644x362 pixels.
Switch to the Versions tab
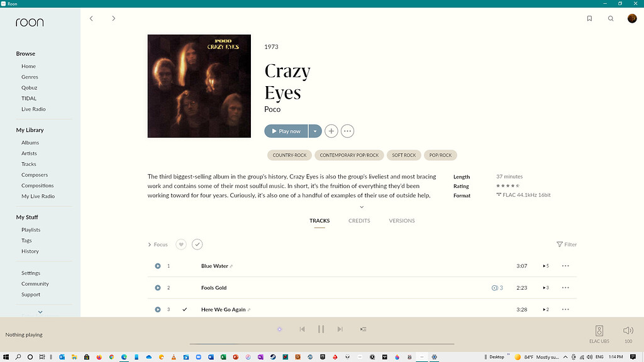(402, 221)
